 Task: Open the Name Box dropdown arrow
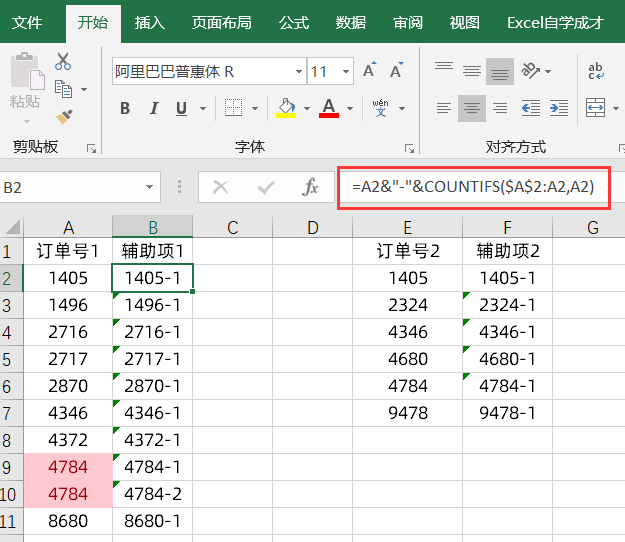[x=149, y=187]
